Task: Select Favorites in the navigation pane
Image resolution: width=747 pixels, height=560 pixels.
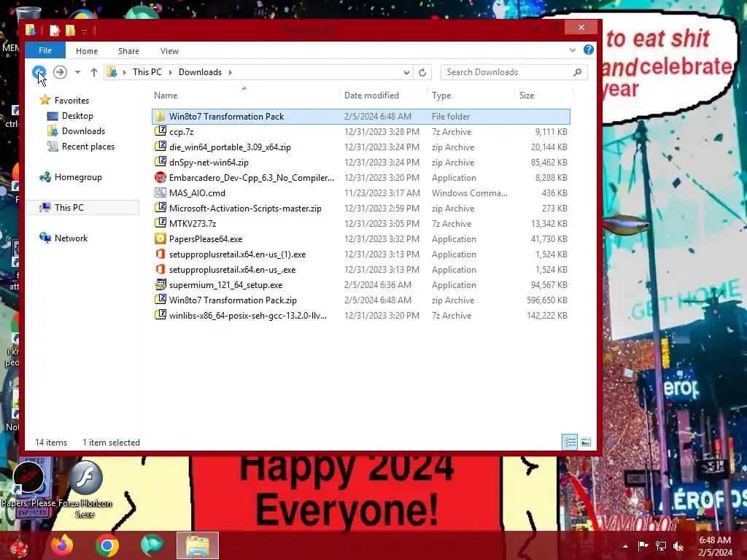Action: click(x=71, y=101)
